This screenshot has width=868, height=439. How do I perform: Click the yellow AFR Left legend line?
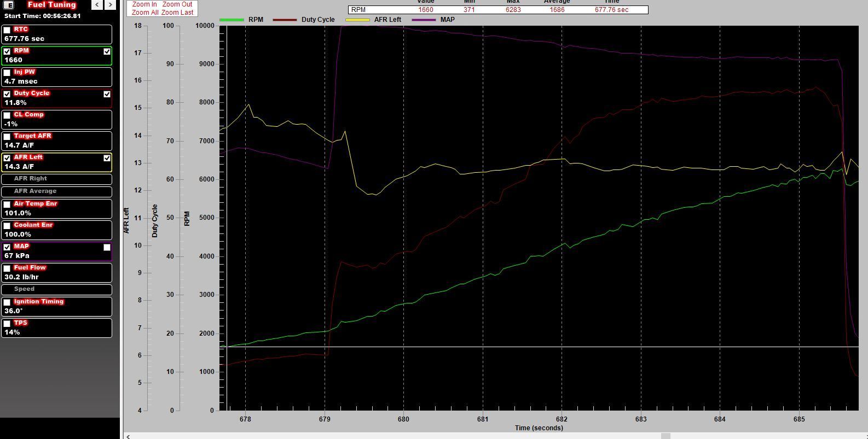357,20
